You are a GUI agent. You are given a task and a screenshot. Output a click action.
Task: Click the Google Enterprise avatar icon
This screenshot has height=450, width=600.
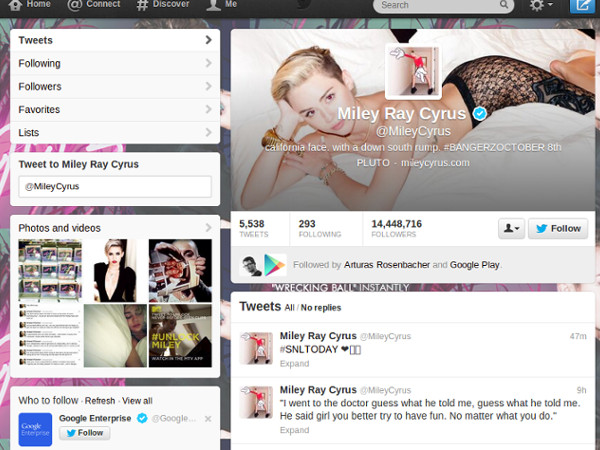[36, 428]
